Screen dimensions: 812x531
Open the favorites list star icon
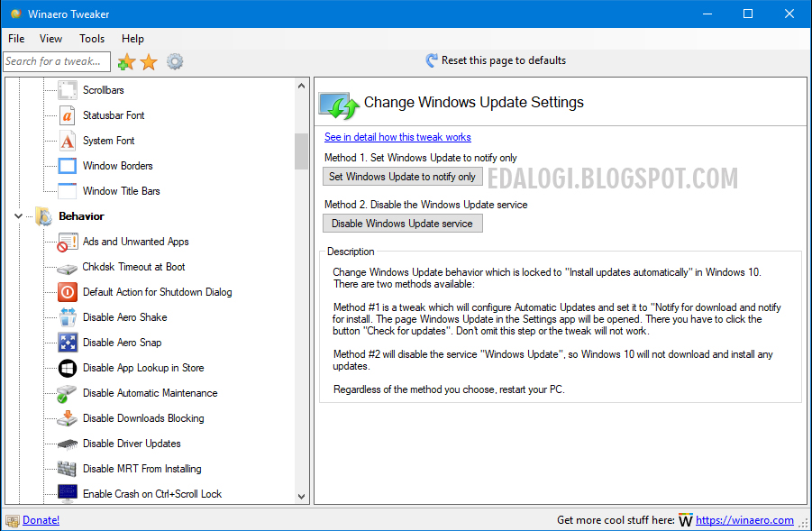pyautogui.click(x=149, y=61)
